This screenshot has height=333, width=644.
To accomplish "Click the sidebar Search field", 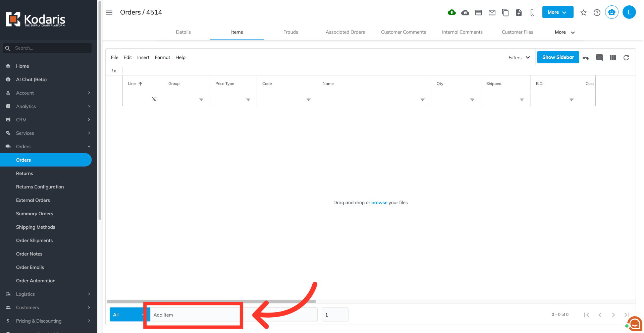I will 47,48.
